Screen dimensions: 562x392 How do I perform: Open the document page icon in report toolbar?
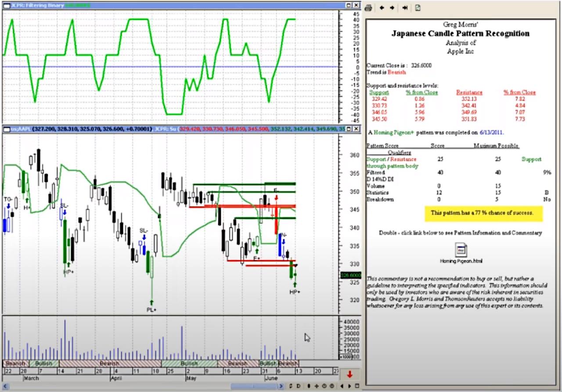coord(417,7)
